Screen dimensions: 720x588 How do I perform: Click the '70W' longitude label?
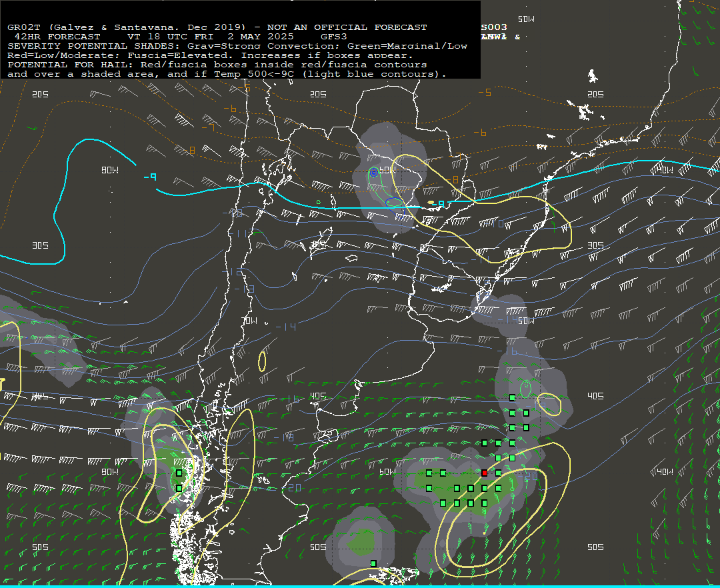tap(250, 321)
